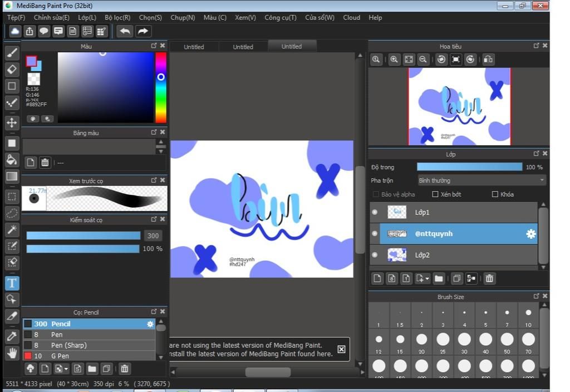Open the add brush dropdown arrow
The height and width of the screenshot is (392, 570).
(66, 369)
